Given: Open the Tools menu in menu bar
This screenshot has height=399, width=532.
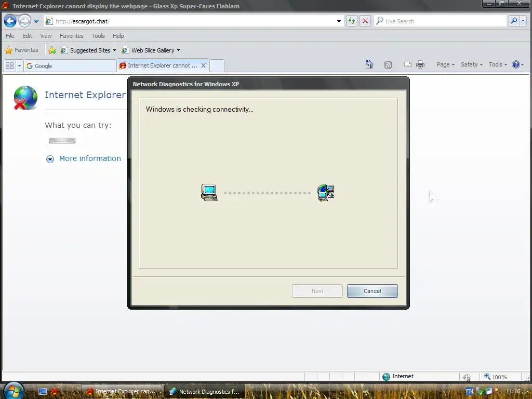Looking at the screenshot, I should tap(98, 36).
